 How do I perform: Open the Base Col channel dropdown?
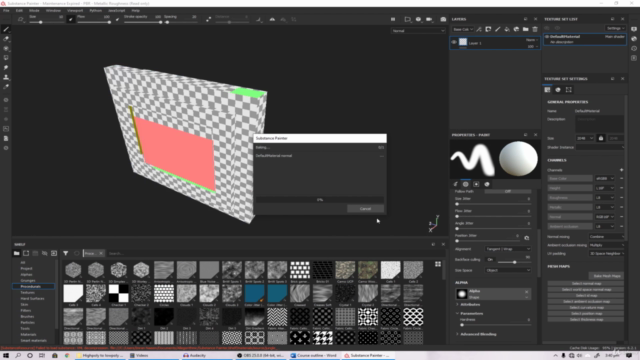click(462, 29)
